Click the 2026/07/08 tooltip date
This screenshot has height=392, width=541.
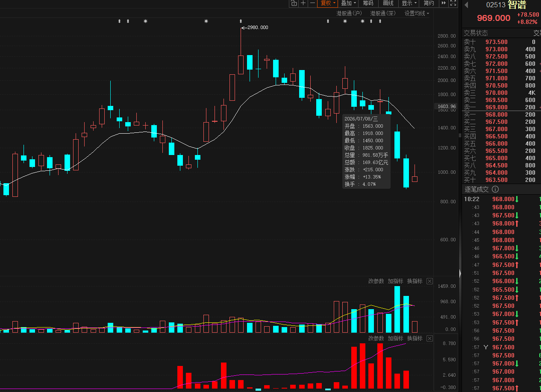coord(361,119)
